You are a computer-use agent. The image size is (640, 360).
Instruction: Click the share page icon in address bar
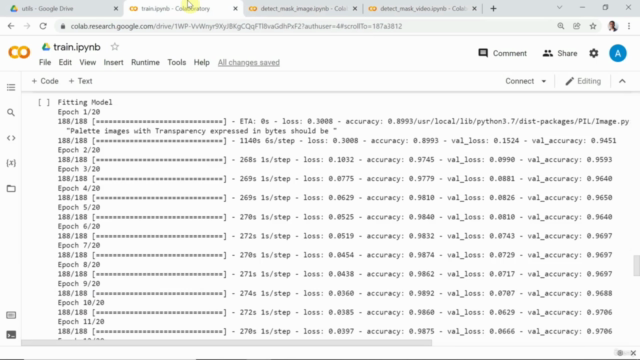[x=577, y=26]
